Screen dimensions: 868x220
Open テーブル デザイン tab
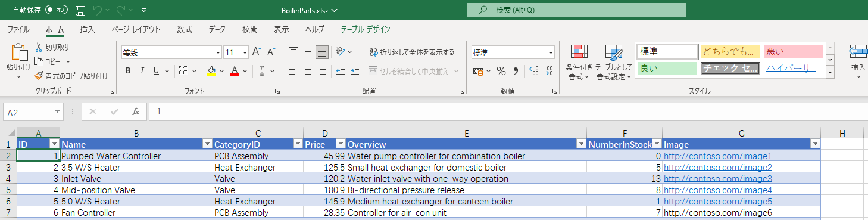point(366,29)
